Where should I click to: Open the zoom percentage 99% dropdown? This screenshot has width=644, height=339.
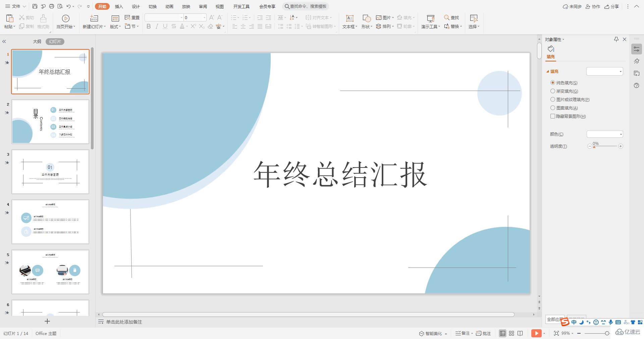pyautogui.click(x=568, y=333)
